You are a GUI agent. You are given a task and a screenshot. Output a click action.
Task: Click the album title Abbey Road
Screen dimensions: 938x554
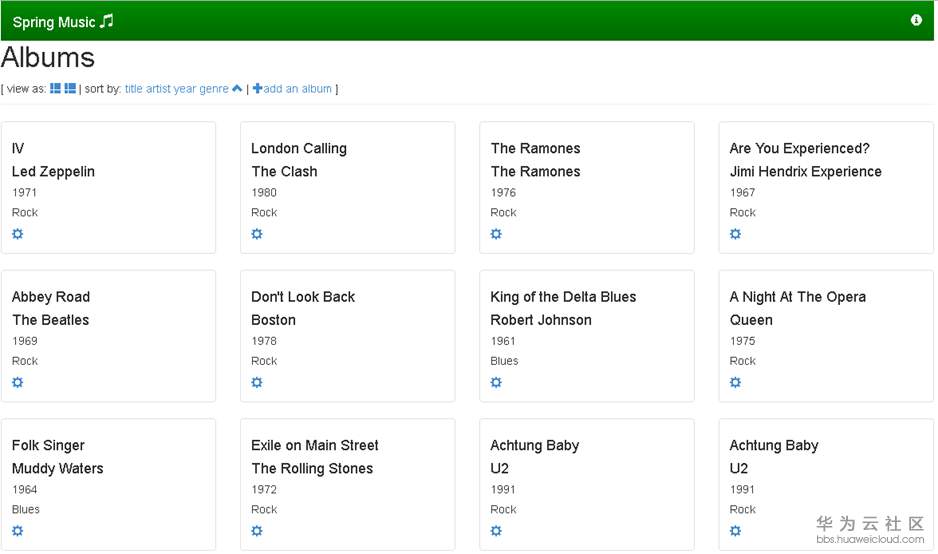51,297
